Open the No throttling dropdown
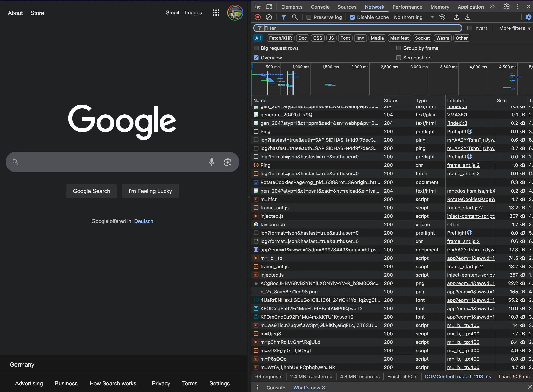The width and height of the screenshot is (533, 392). [414, 17]
